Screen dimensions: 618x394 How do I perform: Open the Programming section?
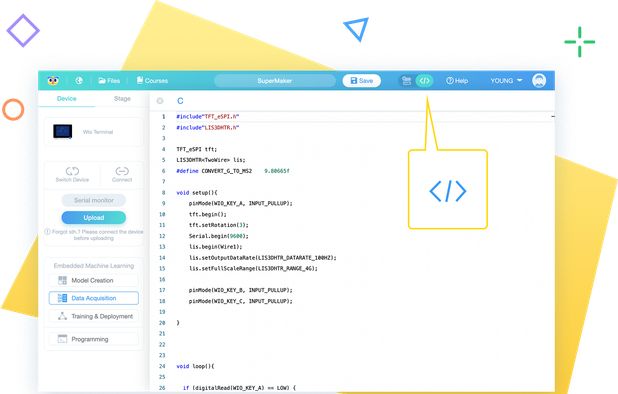click(93, 339)
